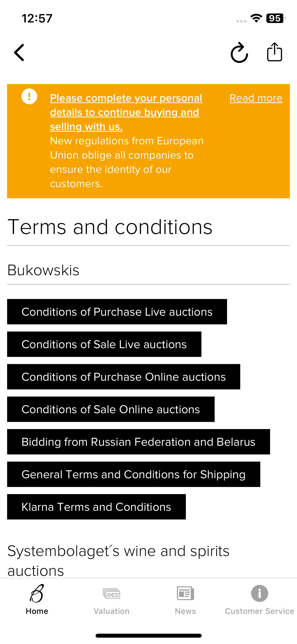Tap the Systembolaget's wine and spirits heading

click(x=118, y=561)
